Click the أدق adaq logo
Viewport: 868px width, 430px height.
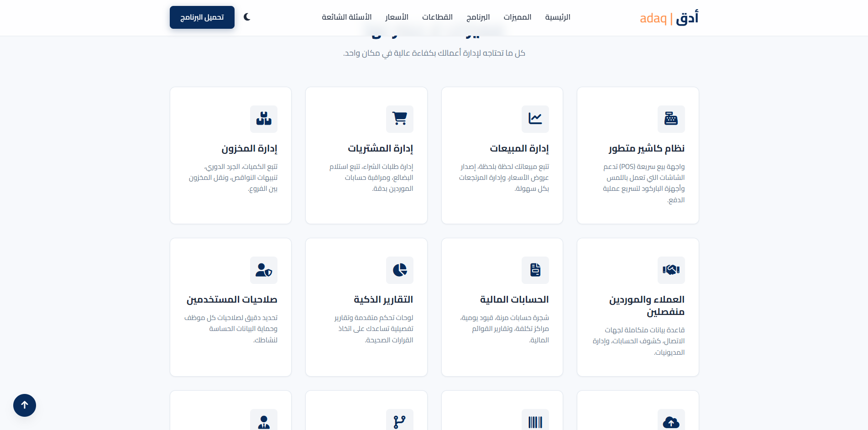[669, 18]
